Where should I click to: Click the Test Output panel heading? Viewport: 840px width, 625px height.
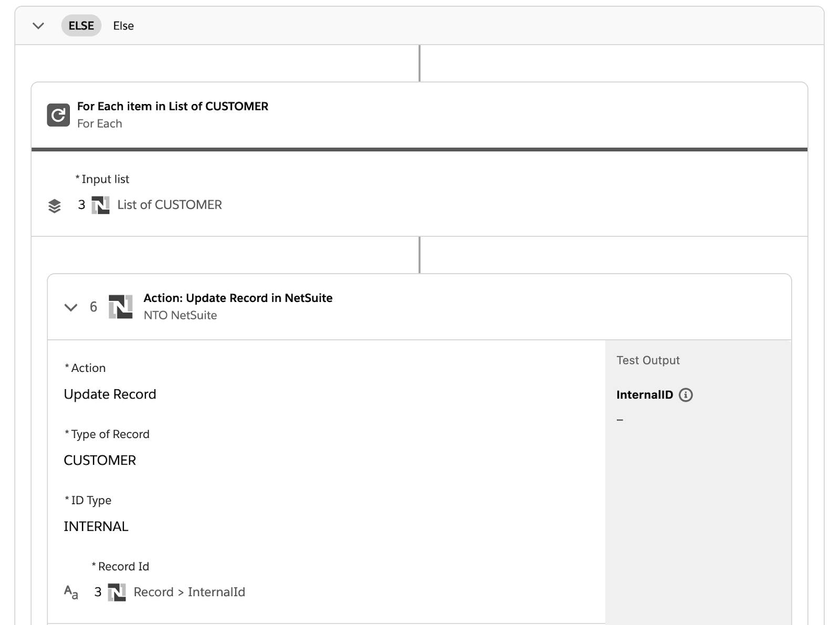648,360
